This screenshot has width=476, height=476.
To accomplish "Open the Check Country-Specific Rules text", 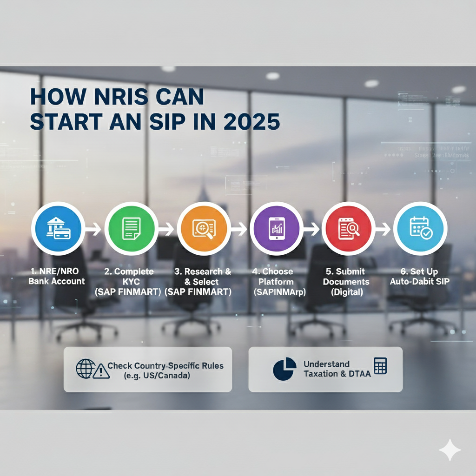I will (x=165, y=366).
